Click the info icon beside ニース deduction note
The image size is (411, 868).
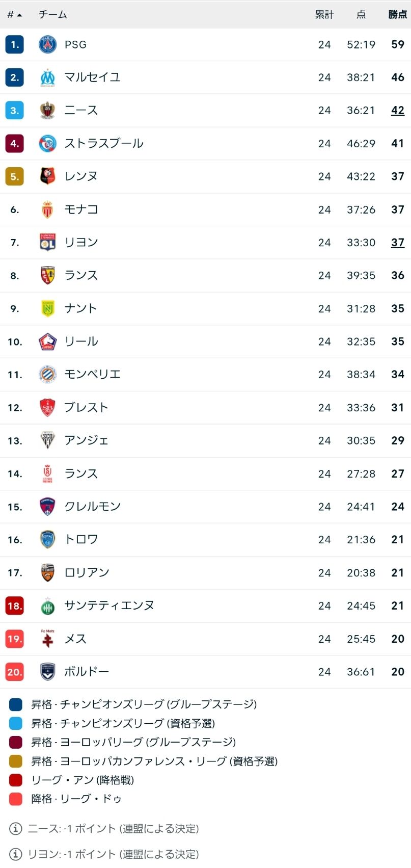click(16, 829)
